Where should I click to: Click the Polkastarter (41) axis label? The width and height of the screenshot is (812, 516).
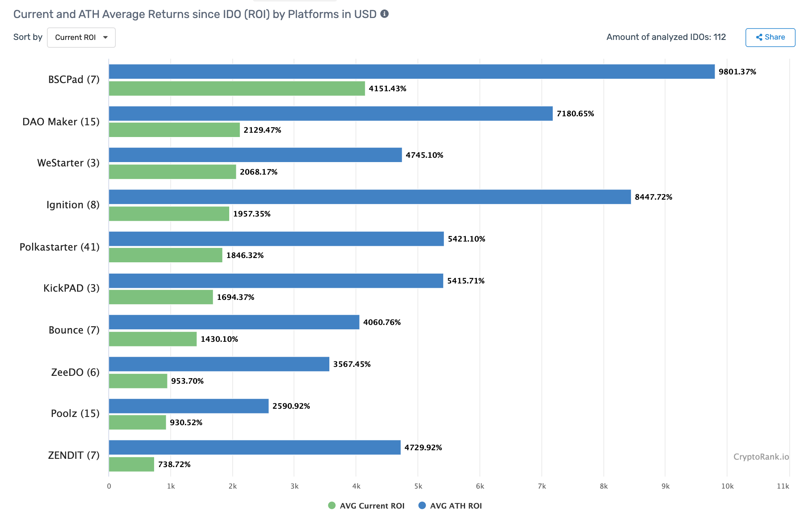(x=59, y=247)
